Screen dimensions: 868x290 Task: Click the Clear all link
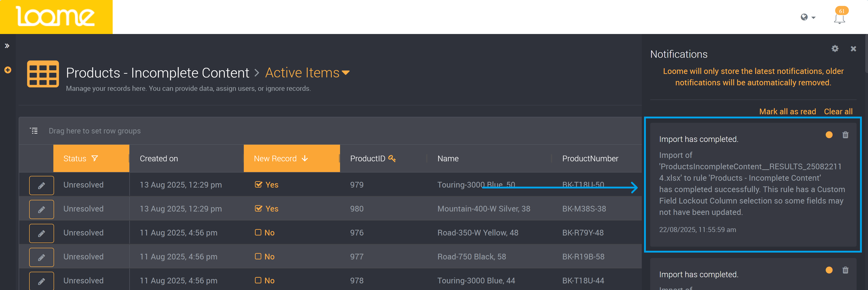(x=838, y=112)
